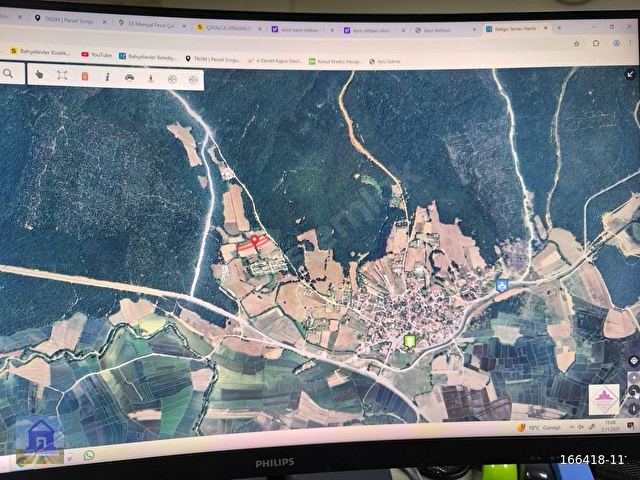The width and height of the screenshot is (640, 480).
Task: Click the pink logo thumbnail on map
Action: (x=604, y=399)
